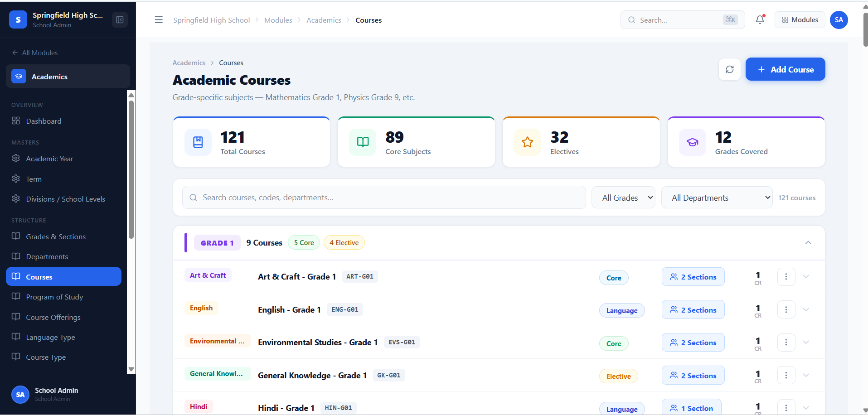Image resolution: width=868 pixels, height=415 pixels.
Task: Expand the Art & Craft row chevron
Action: [806, 276]
